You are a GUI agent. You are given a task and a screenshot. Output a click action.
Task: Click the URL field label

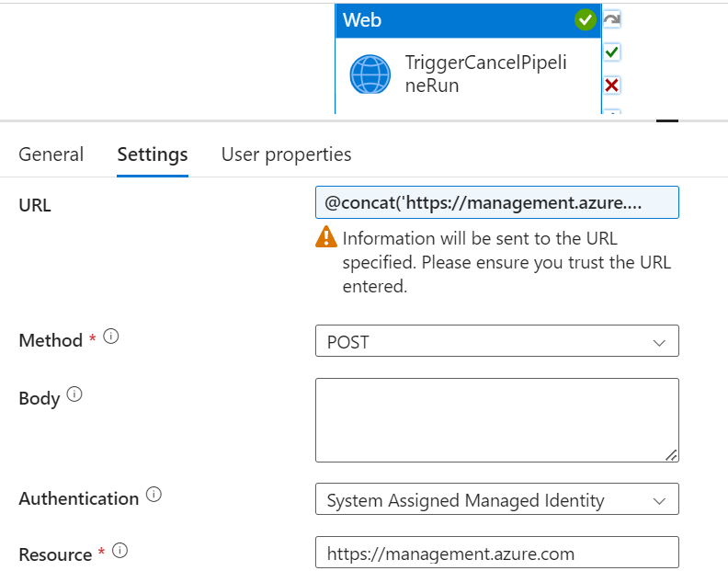tap(35, 205)
